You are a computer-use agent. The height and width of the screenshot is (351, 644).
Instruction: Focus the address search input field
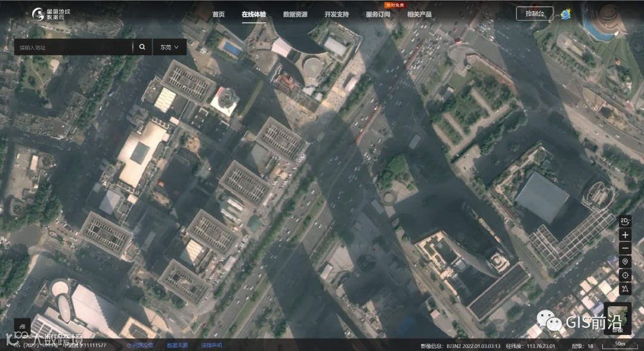pos(73,47)
